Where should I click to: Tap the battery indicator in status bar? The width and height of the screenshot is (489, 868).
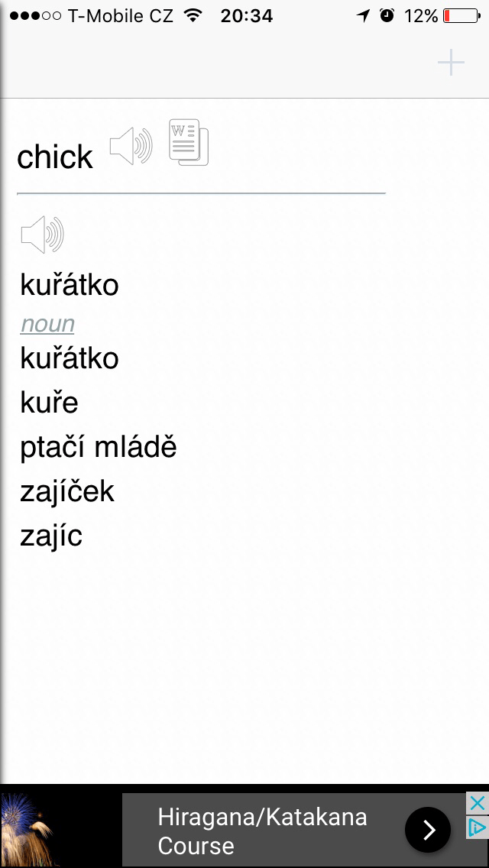tap(458, 15)
